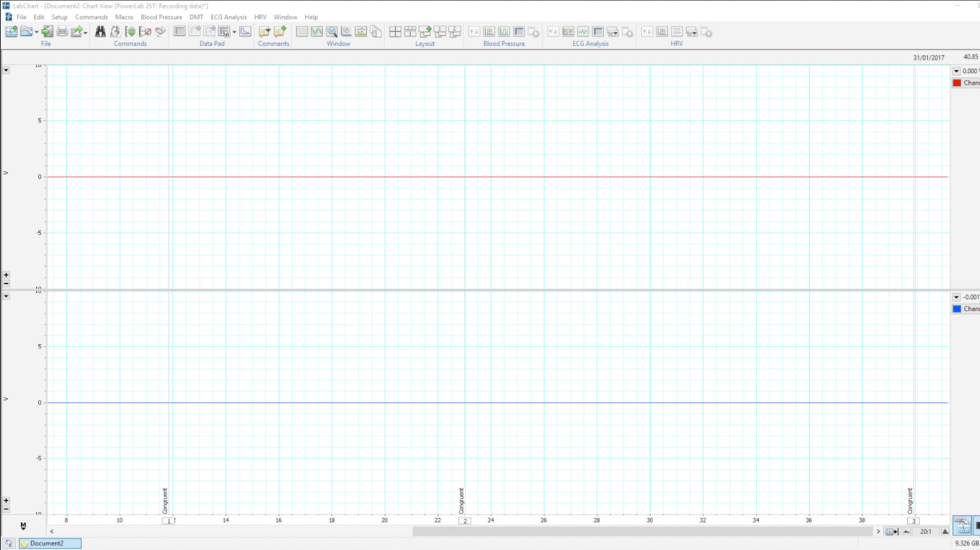980x550 pixels.
Task: Click comment marker 2 on time axis
Action: pos(464,521)
